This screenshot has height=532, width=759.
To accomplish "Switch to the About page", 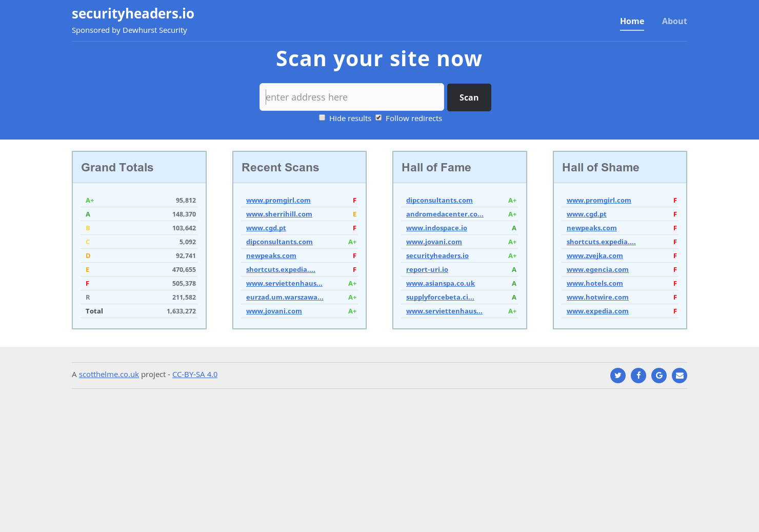I will 674,21.
